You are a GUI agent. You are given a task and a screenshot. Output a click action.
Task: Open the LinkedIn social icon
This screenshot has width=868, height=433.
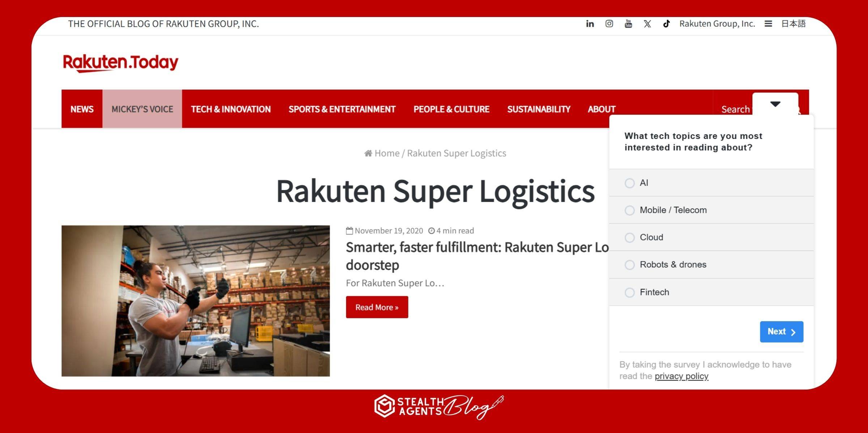[590, 24]
